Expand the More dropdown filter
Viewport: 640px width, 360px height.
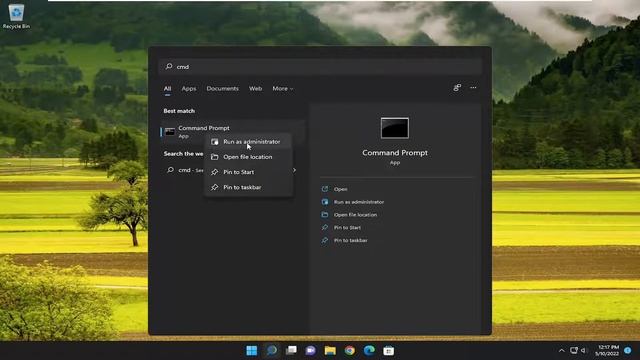282,89
